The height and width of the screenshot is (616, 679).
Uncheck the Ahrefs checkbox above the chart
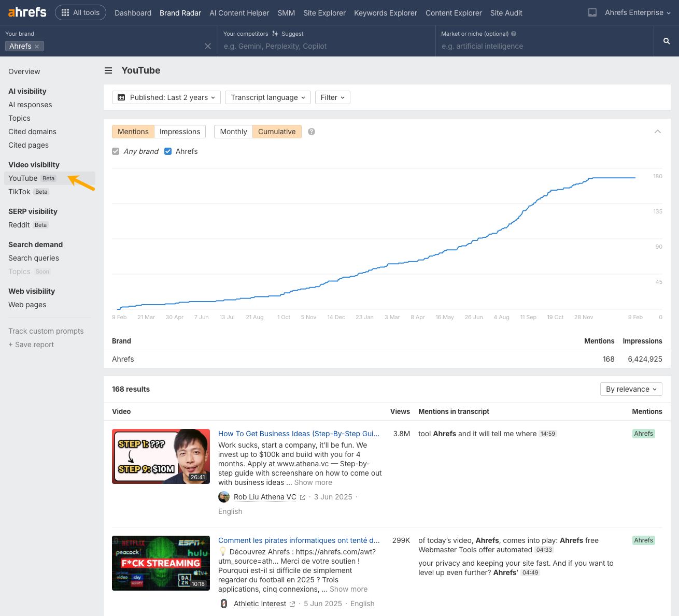168,151
